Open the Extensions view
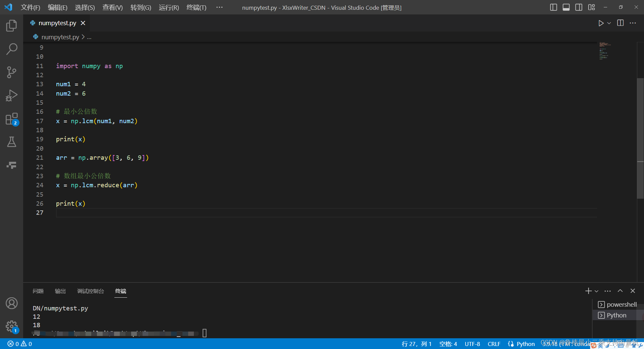The width and height of the screenshot is (644, 349). (x=11, y=119)
